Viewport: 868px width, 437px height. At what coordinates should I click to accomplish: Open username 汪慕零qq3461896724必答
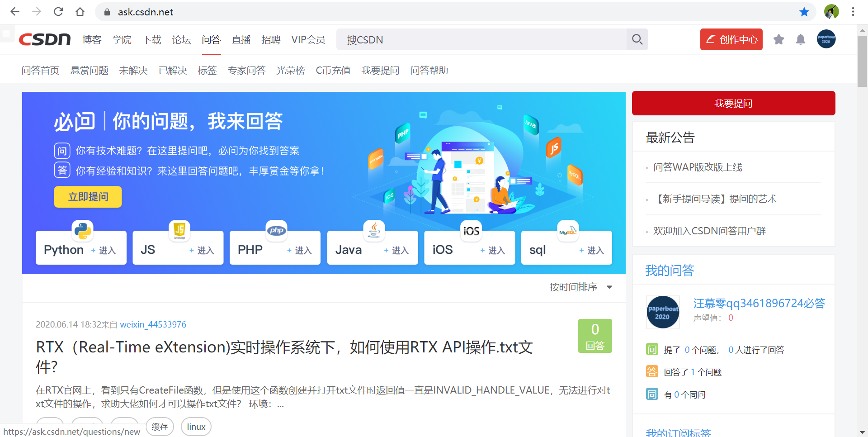[x=759, y=303]
